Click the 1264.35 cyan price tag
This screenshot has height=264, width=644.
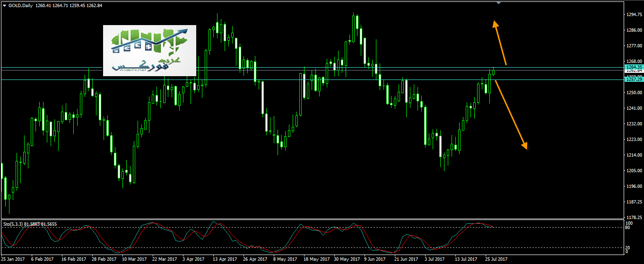point(634,67)
